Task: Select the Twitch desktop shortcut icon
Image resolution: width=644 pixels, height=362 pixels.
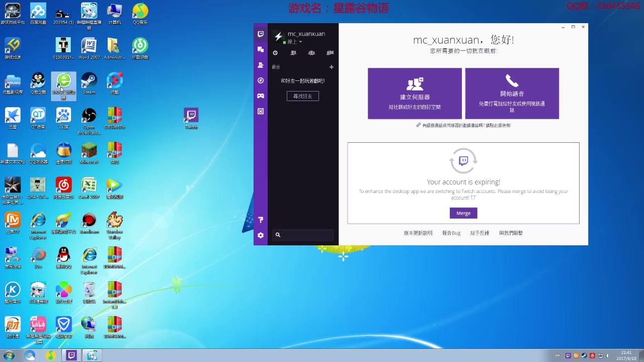Action: (x=191, y=119)
